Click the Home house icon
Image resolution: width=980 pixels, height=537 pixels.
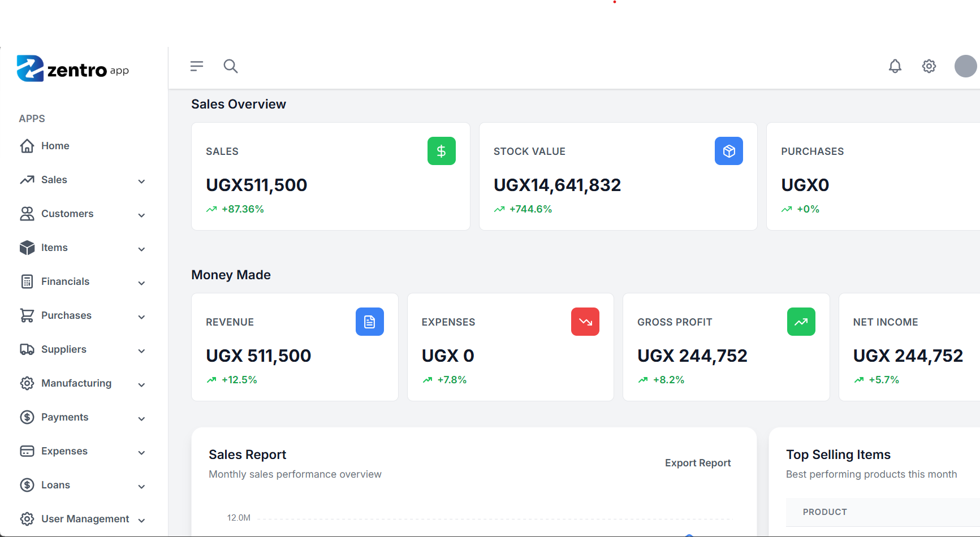[27, 146]
